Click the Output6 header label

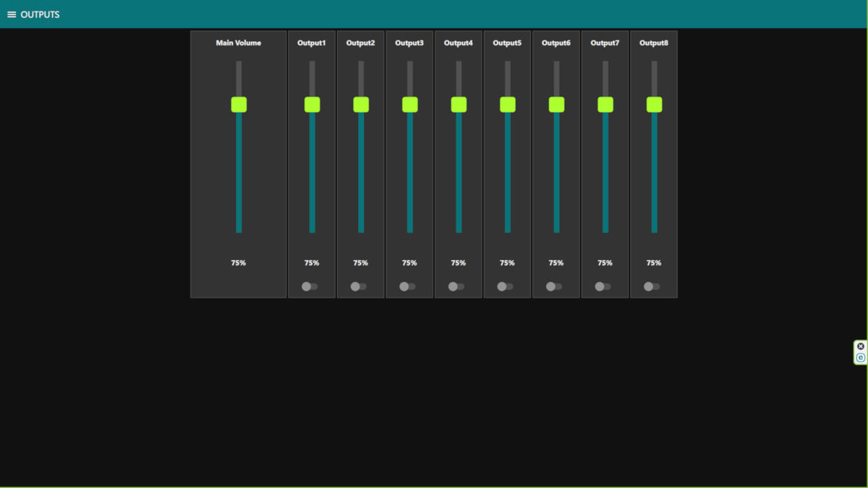point(556,43)
